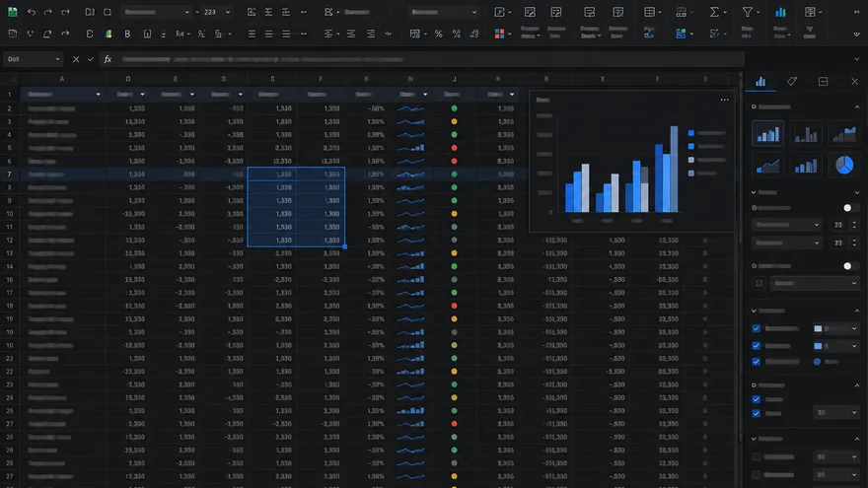Expand the formula bar with right-edge chevron

[857, 59]
